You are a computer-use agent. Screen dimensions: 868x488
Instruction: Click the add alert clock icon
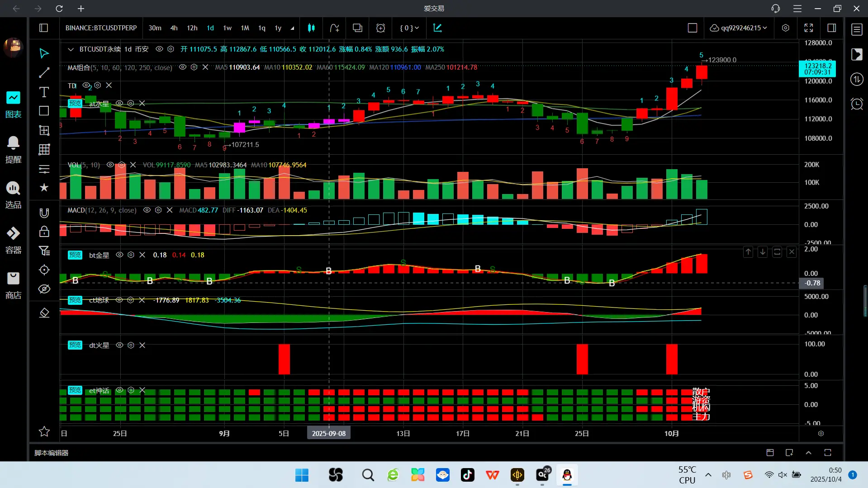click(x=380, y=28)
